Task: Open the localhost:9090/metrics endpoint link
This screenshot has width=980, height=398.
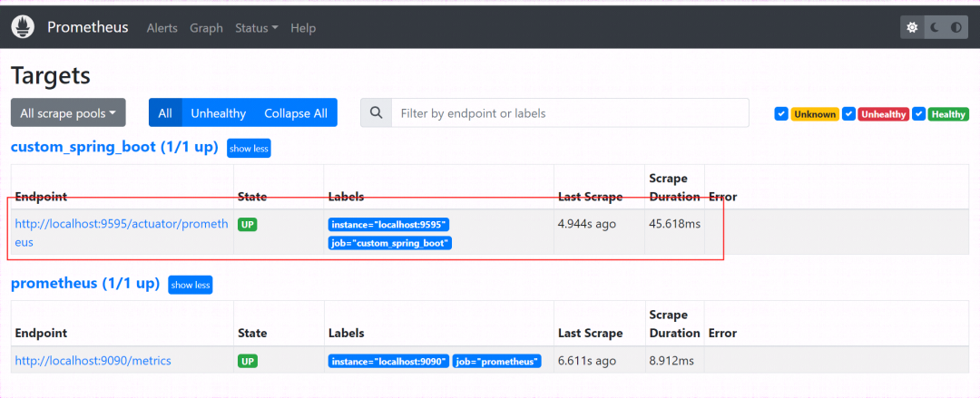Action: click(93, 361)
